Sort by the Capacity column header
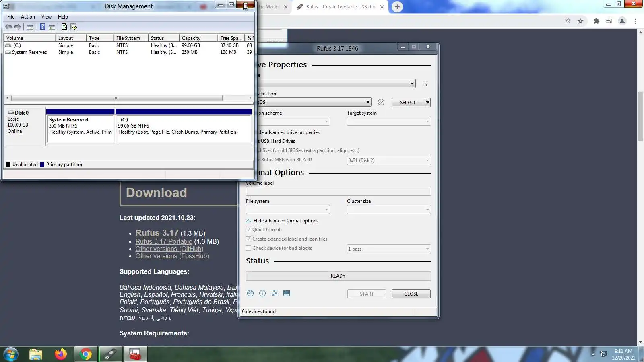 [x=198, y=38]
